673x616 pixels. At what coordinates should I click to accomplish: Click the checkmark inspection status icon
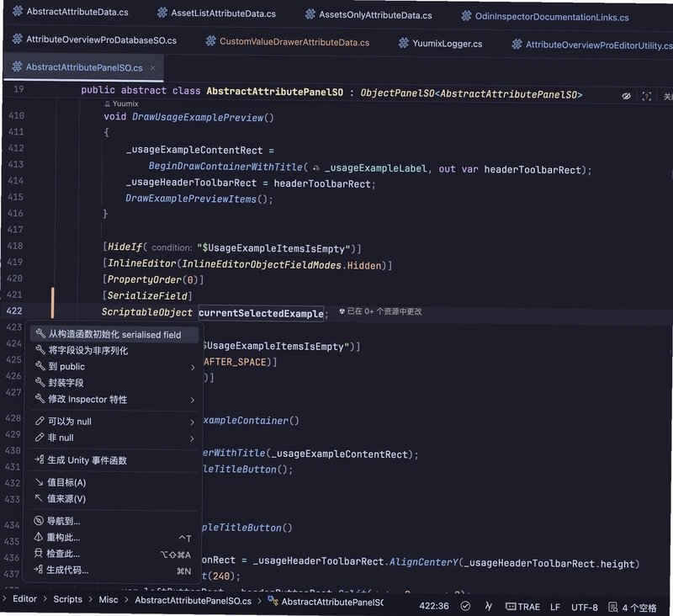click(465, 606)
